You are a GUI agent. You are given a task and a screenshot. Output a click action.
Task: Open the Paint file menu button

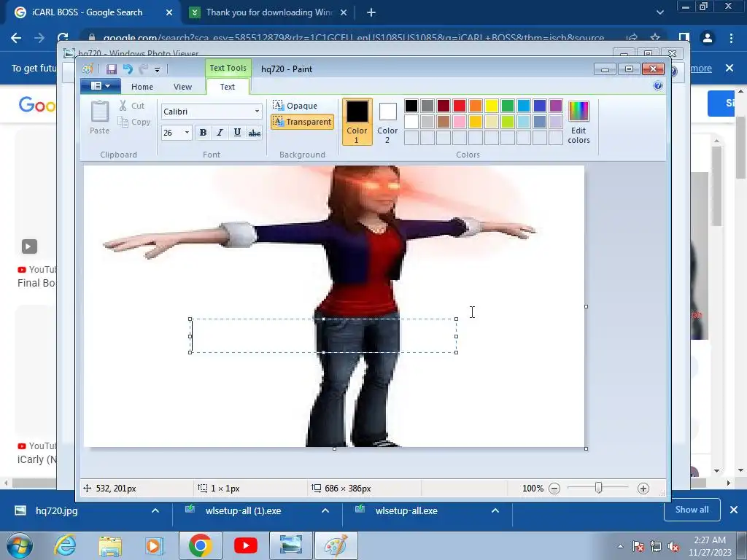[101, 86]
